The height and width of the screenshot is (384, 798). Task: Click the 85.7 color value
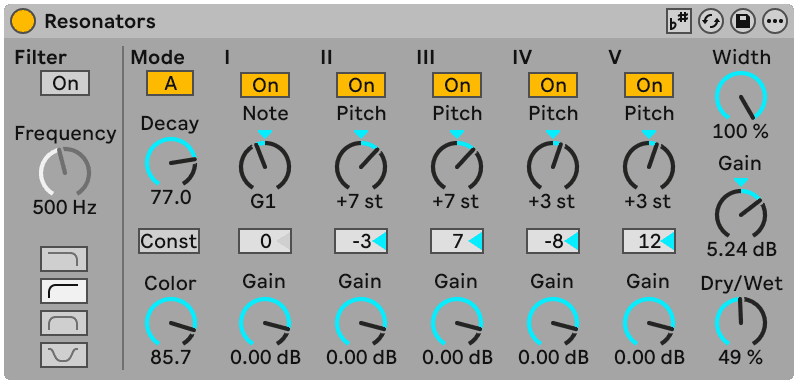(171, 358)
